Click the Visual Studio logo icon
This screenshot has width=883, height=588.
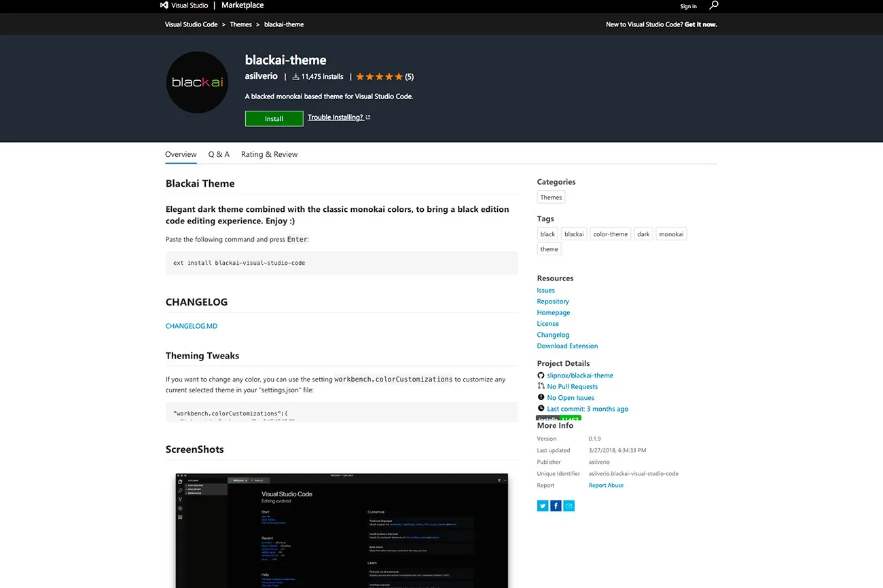pos(164,5)
